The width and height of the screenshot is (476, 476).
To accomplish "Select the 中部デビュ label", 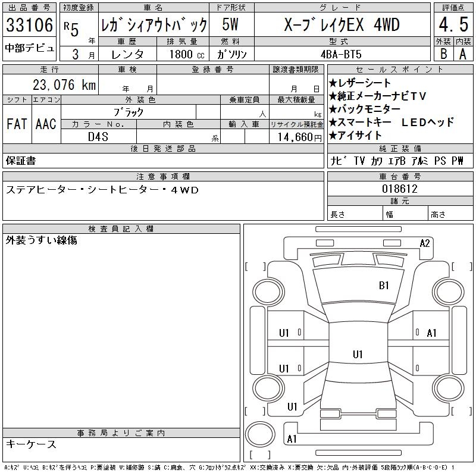I will coord(29,48).
